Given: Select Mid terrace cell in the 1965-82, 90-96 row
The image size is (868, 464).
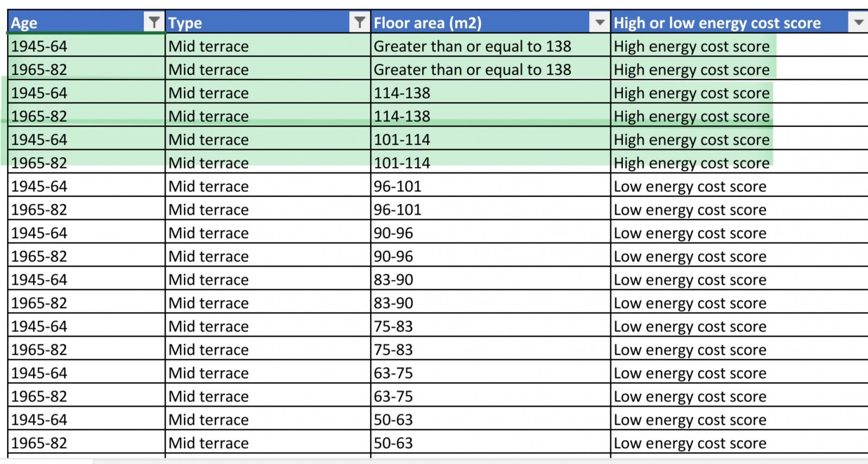Looking at the screenshot, I should pyautogui.click(x=209, y=256).
